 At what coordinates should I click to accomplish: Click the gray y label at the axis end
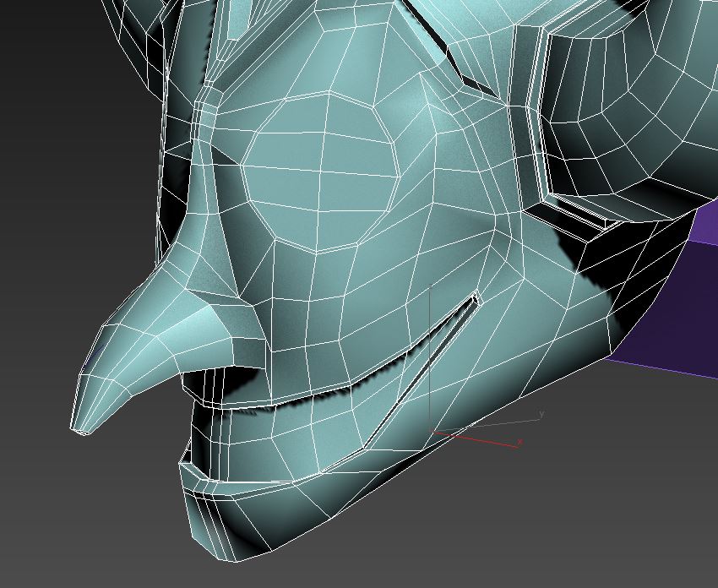click(x=541, y=413)
